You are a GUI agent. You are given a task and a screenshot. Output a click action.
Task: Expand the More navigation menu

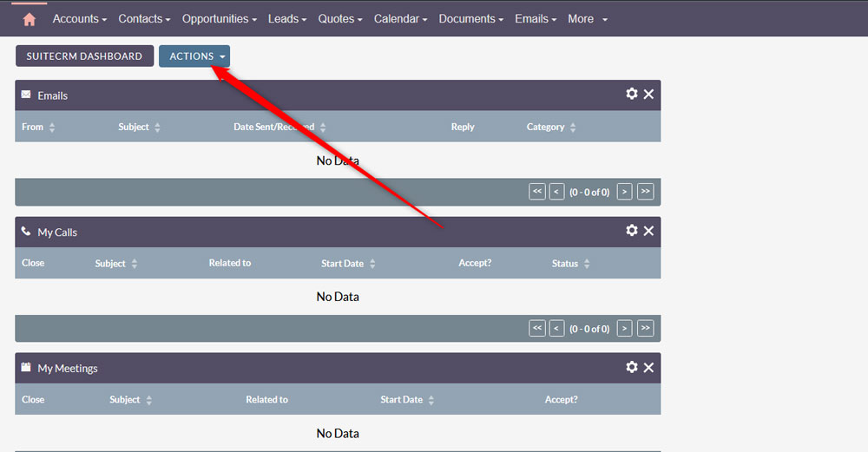tap(588, 18)
